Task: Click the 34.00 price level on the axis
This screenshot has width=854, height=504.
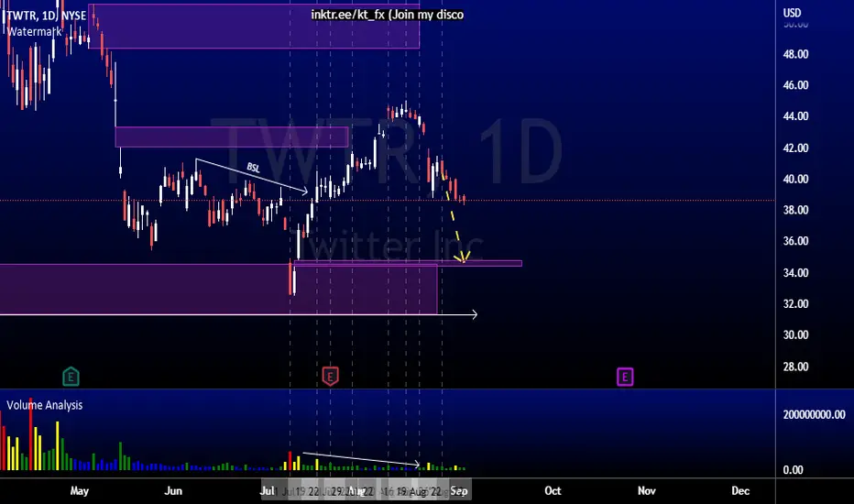Action: coord(795,272)
